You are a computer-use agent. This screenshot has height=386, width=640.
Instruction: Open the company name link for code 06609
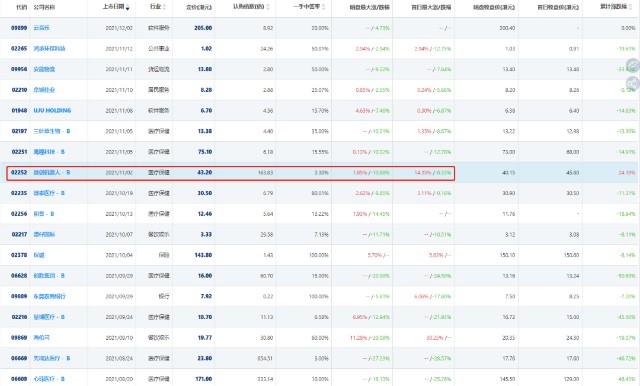click(49, 379)
